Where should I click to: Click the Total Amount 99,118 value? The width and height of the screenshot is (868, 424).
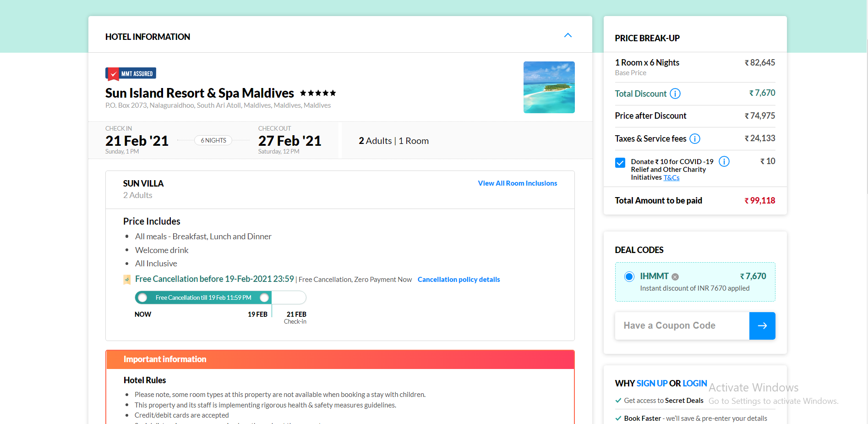(x=760, y=201)
